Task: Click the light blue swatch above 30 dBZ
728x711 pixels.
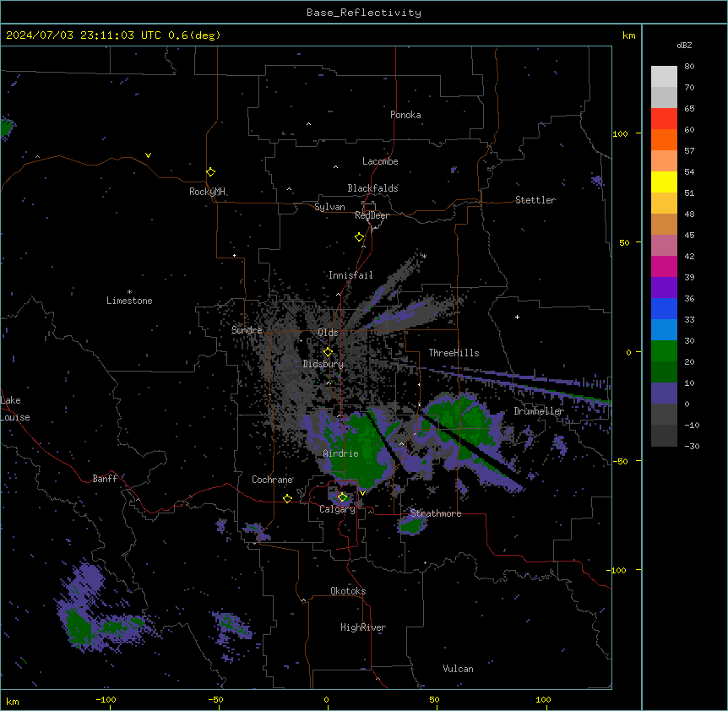Action: [664, 330]
